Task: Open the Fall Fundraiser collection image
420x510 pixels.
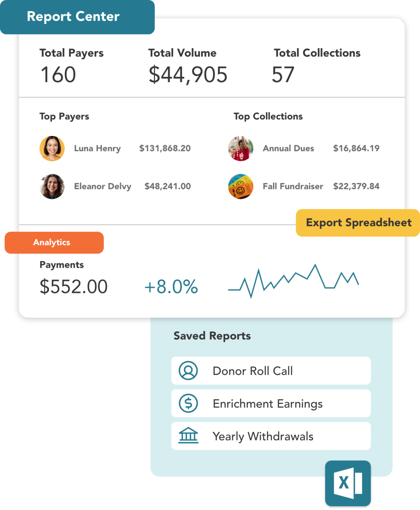Action: click(x=241, y=187)
